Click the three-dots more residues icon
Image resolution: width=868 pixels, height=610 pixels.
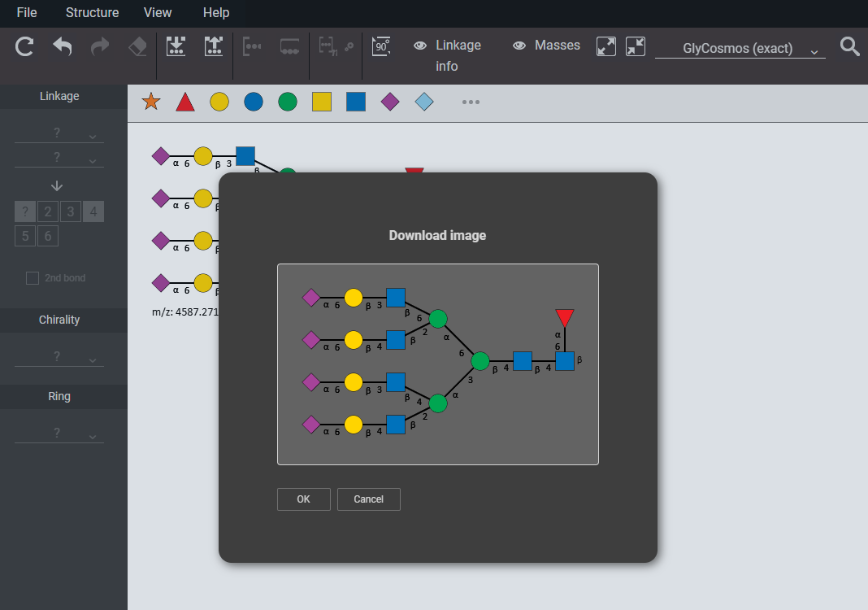pos(471,102)
